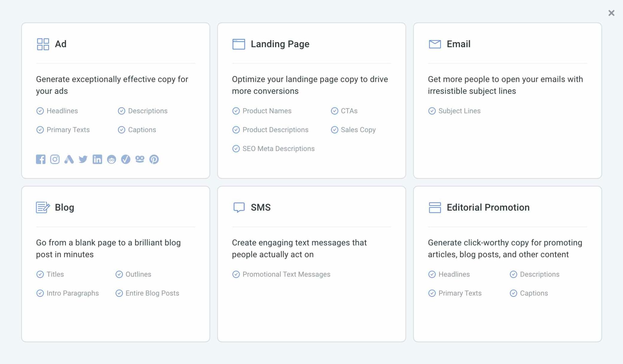Click Promotional Text Messages in SMS card
Viewport: 623px width, 364px height.
point(286,274)
